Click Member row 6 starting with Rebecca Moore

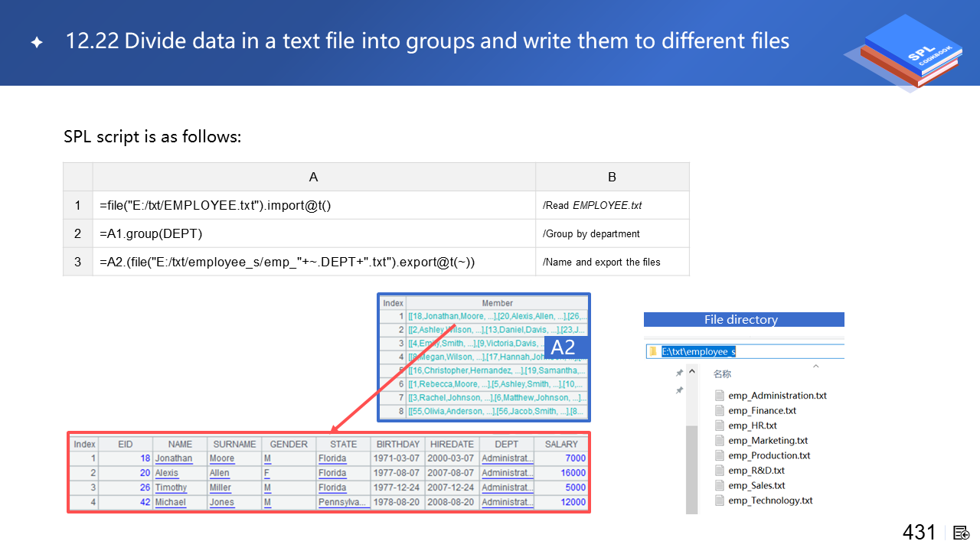click(497, 384)
